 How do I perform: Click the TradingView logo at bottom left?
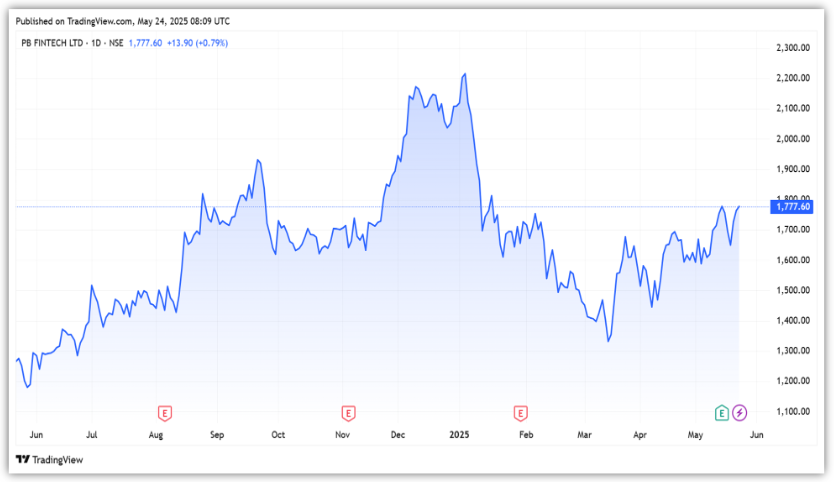pyautogui.click(x=49, y=460)
